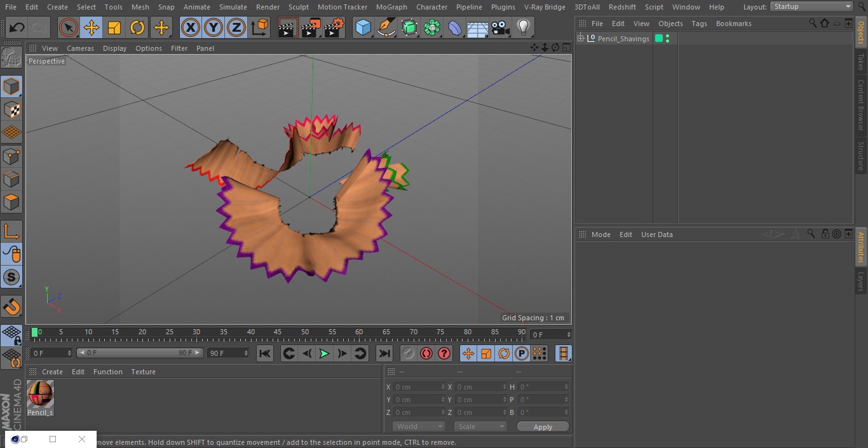
Task: Click Record Active Objects button
Action: click(x=408, y=353)
